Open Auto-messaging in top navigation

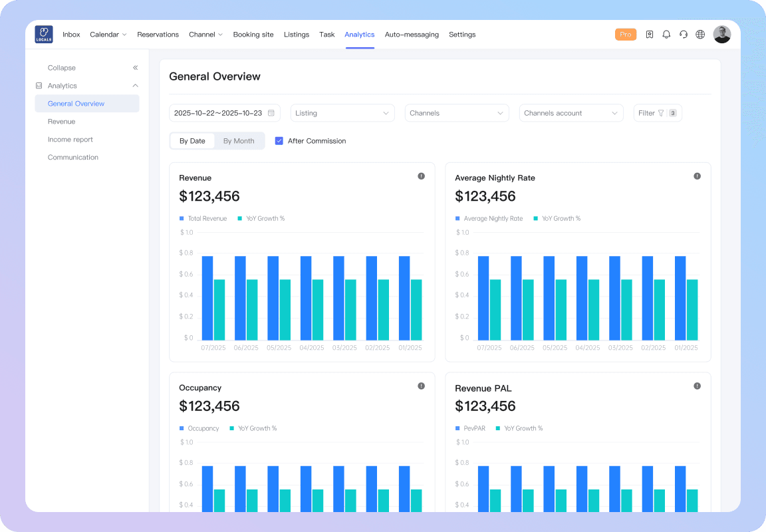tap(412, 34)
